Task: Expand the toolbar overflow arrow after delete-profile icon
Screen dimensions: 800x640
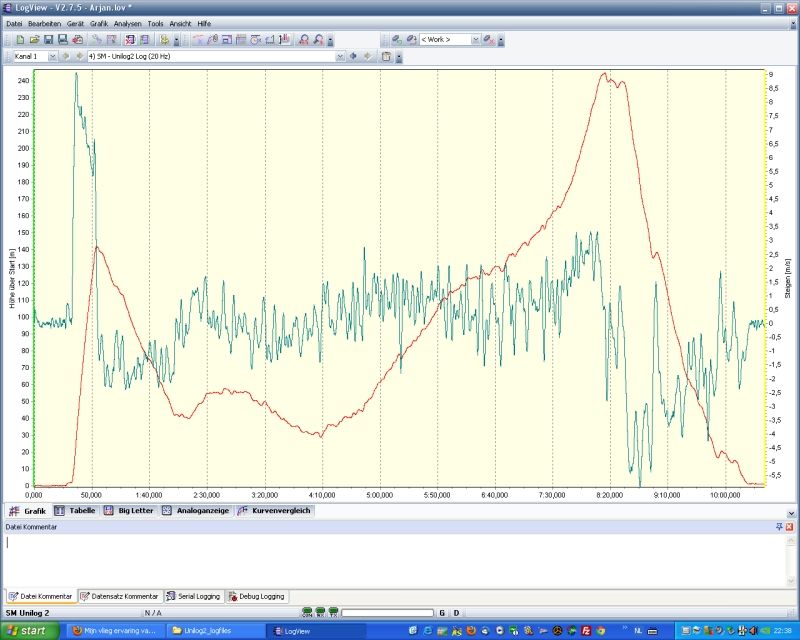Action: (501, 40)
